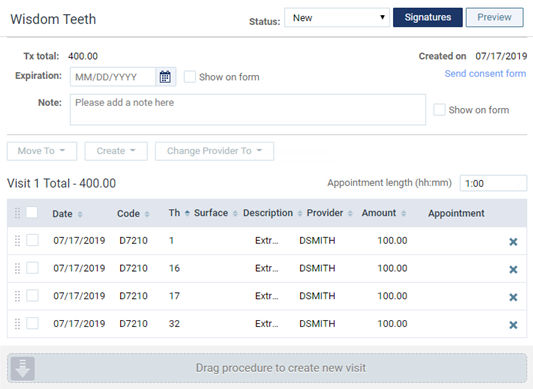This screenshot has width=533, height=389.
Task: Expand the Move To dropdown
Action: [x=42, y=151]
